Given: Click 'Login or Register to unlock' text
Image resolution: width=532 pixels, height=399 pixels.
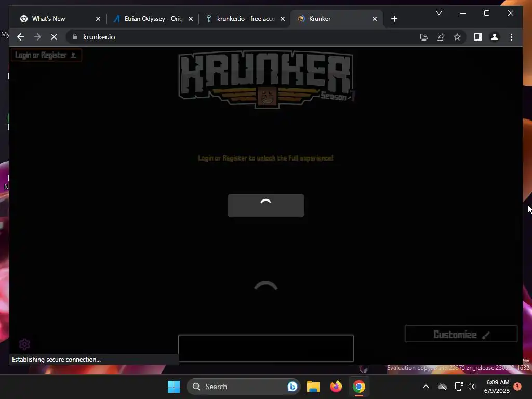Looking at the screenshot, I should point(265,158).
